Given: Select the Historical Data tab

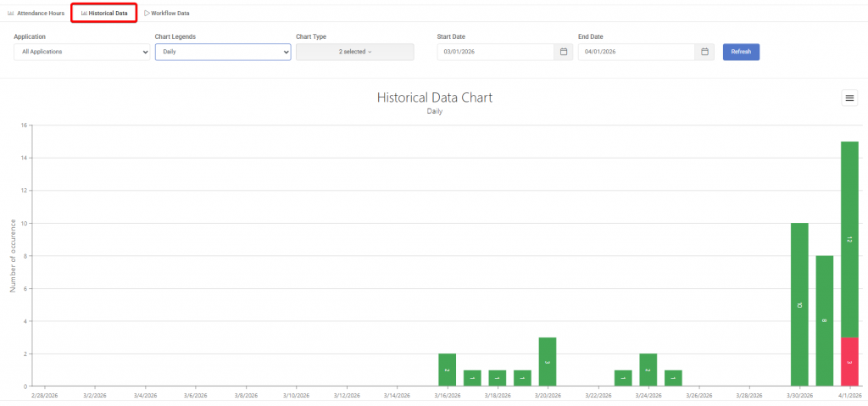Looking at the screenshot, I should tap(103, 14).
